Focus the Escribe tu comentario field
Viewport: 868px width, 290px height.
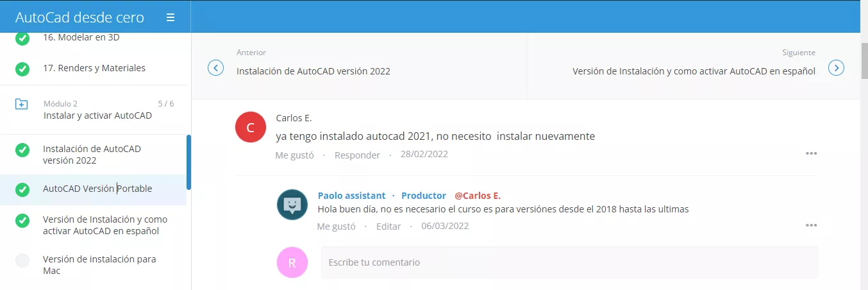pyautogui.click(x=569, y=262)
